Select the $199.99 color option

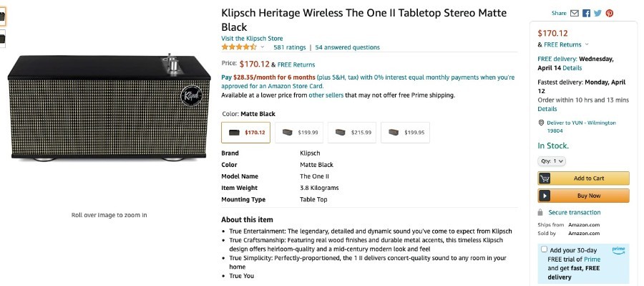[299, 133]
